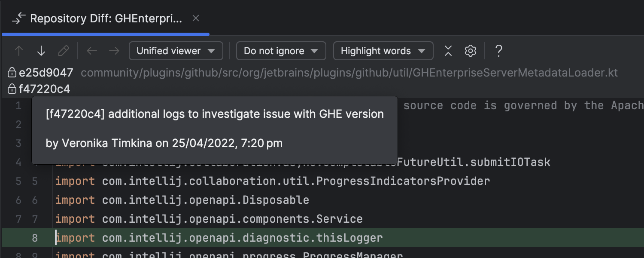This screenshot has width=644, height=258.
Task: Go to previous difference arrow
Action: point(19,51)
